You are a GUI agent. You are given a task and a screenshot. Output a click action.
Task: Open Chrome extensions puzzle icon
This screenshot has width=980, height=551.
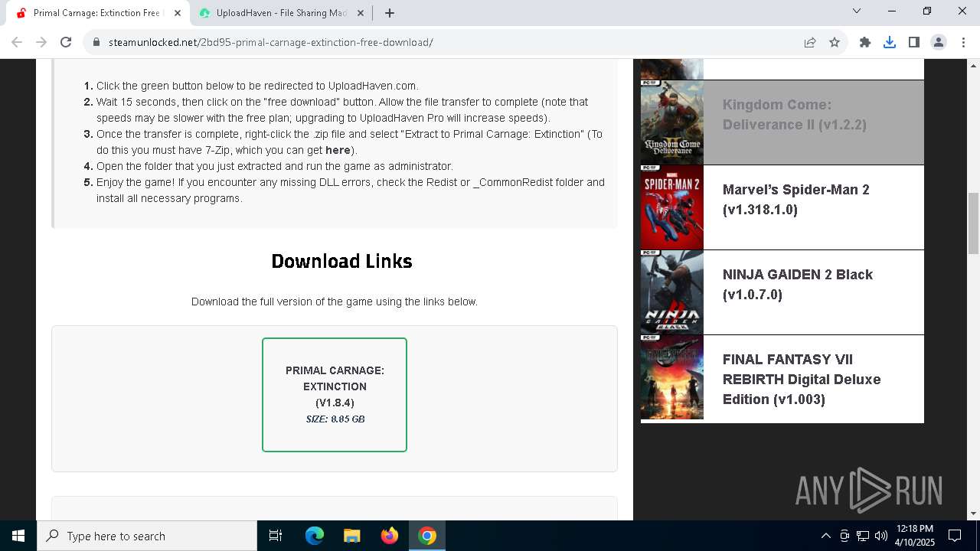pos(865,42)
